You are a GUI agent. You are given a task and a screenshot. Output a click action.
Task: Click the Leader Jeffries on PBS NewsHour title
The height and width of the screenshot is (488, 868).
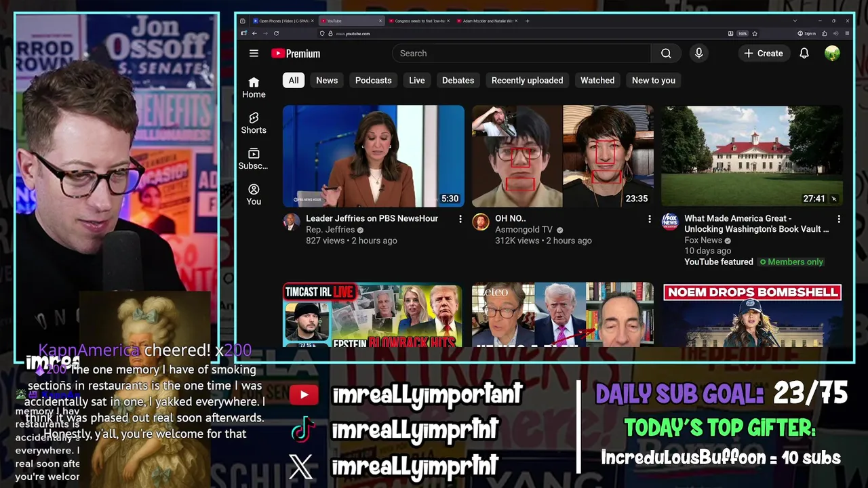(372, 218)
